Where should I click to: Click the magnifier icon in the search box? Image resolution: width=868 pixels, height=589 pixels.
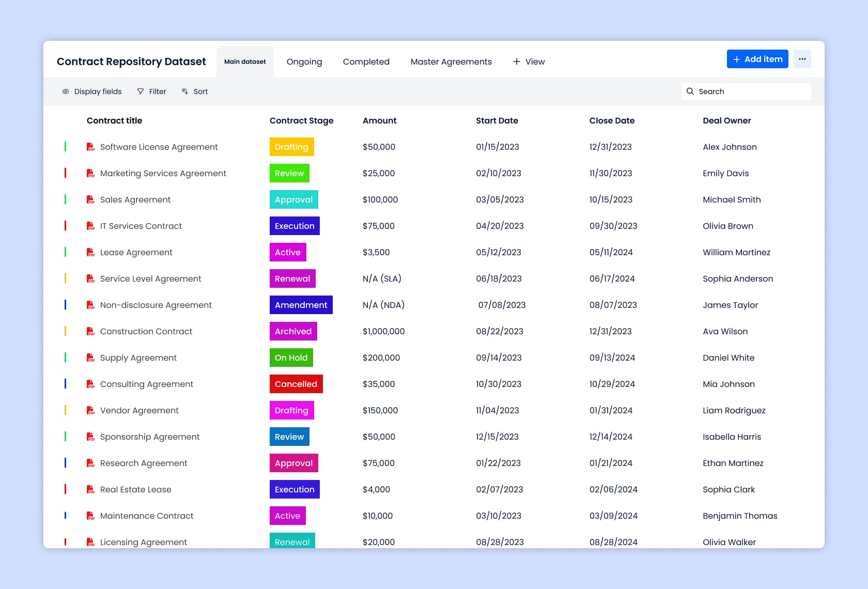pos(690,91)
